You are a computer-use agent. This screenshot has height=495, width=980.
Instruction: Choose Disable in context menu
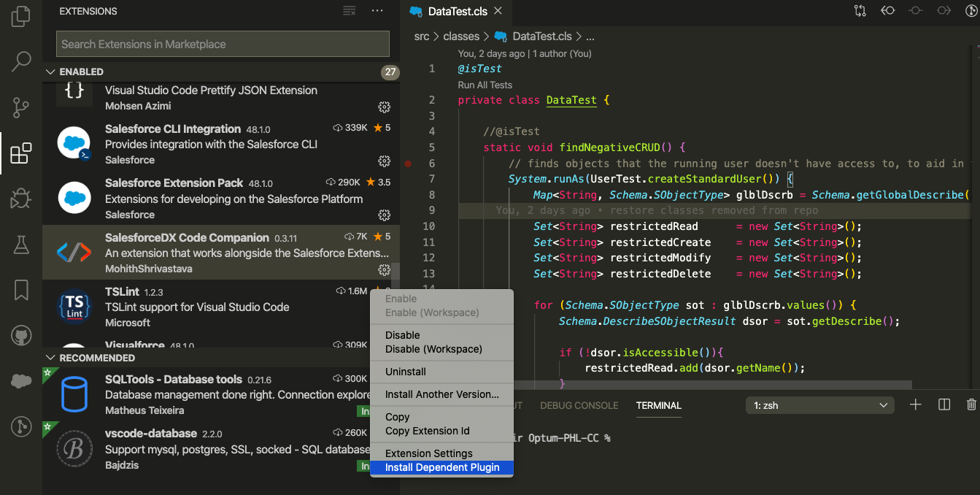coord(403,335)
